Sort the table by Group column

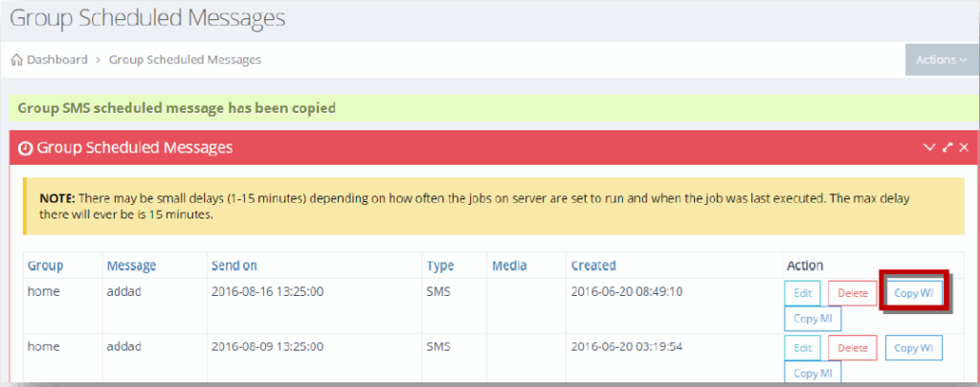46,265
